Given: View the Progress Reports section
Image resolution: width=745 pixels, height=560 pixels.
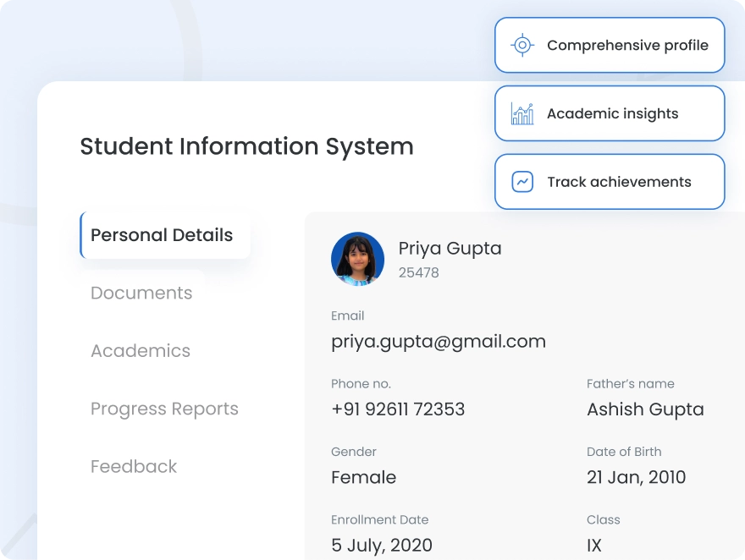Looking at the screenshot, I should 164,409.
